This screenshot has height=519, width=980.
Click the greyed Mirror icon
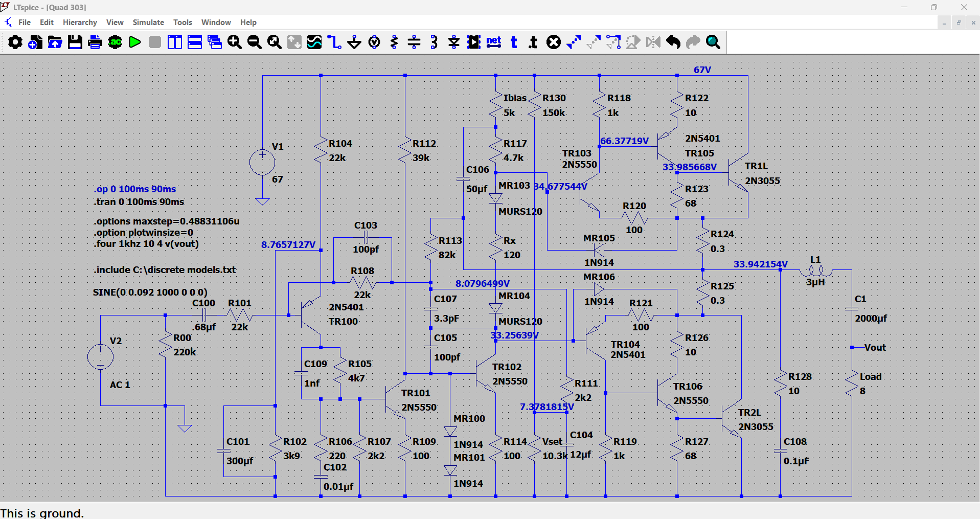point(653,42)
